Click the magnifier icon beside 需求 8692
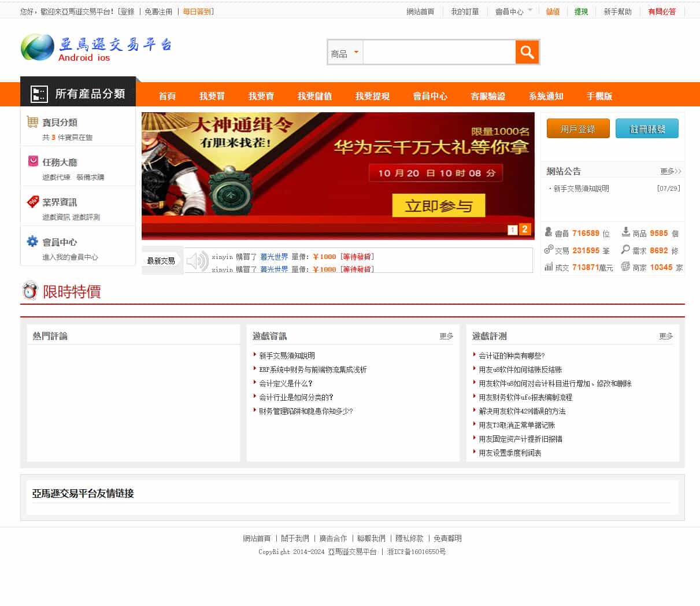Image resolution: width=700 pixels, height=606 pixels. point(625,249)
